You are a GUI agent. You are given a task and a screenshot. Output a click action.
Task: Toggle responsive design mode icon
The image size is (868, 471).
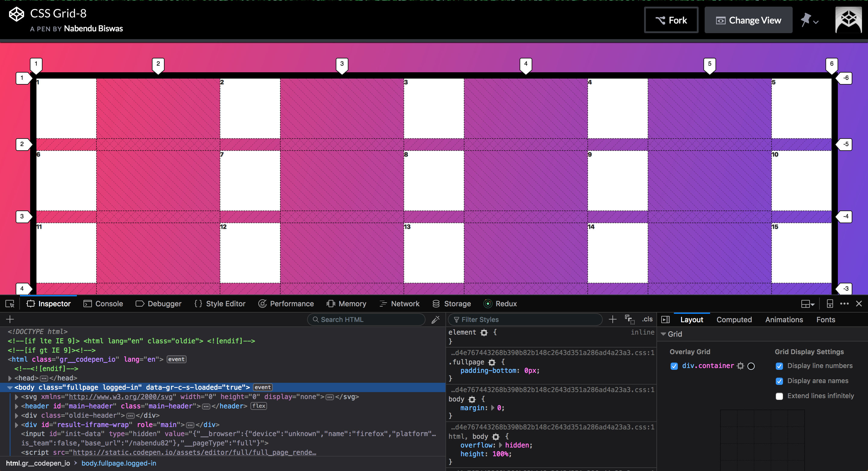pos(830,304)
